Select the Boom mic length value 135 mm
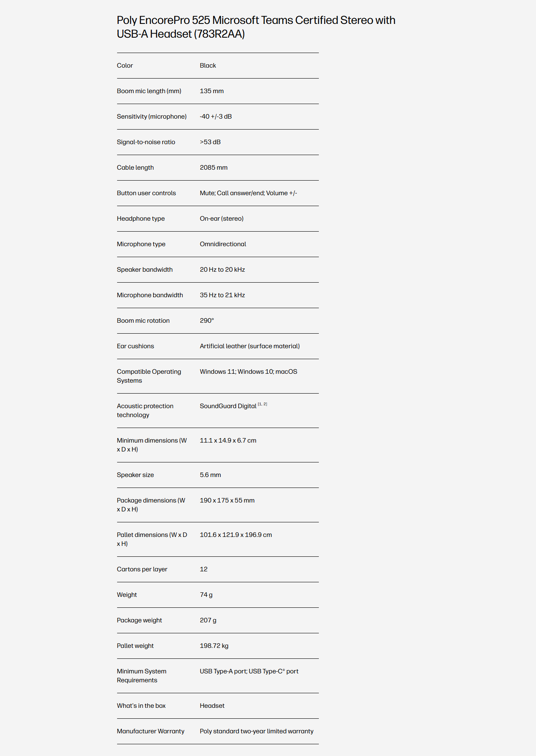Screen dimensions: 536x756 211,91
